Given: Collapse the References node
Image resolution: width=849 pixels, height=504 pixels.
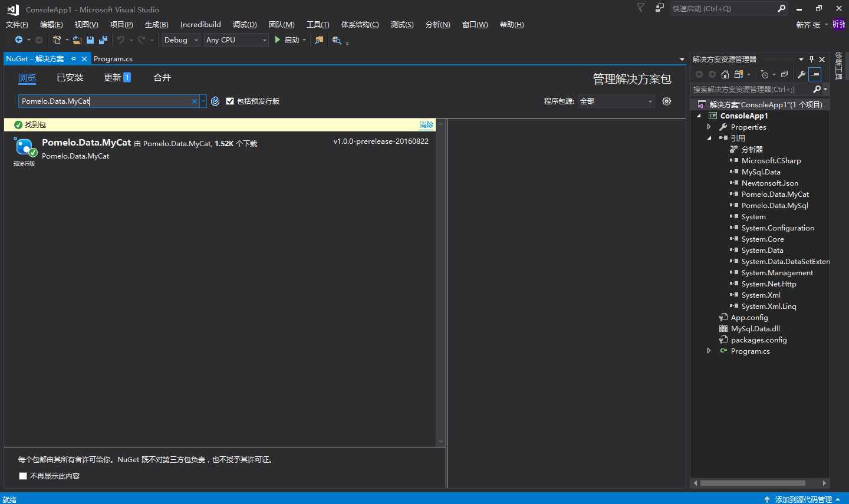Looking at the screenshot, I should point(709,139).
